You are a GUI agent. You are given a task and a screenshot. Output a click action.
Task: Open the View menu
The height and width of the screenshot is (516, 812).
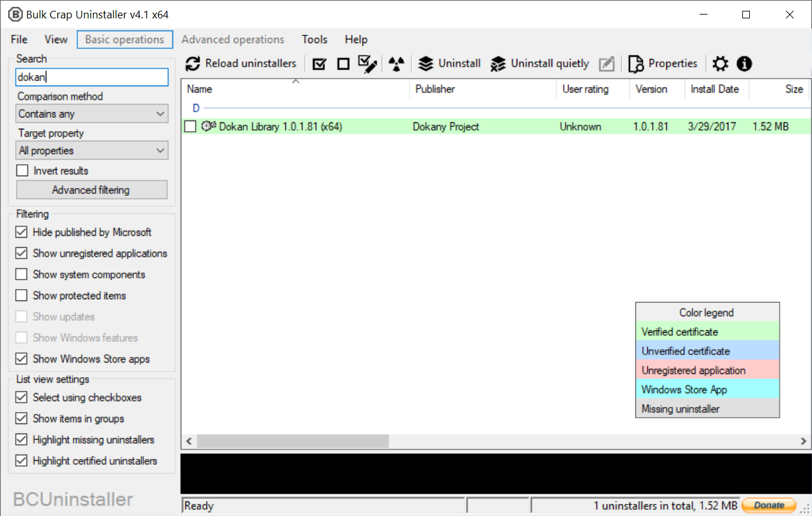tap(56, 39)
